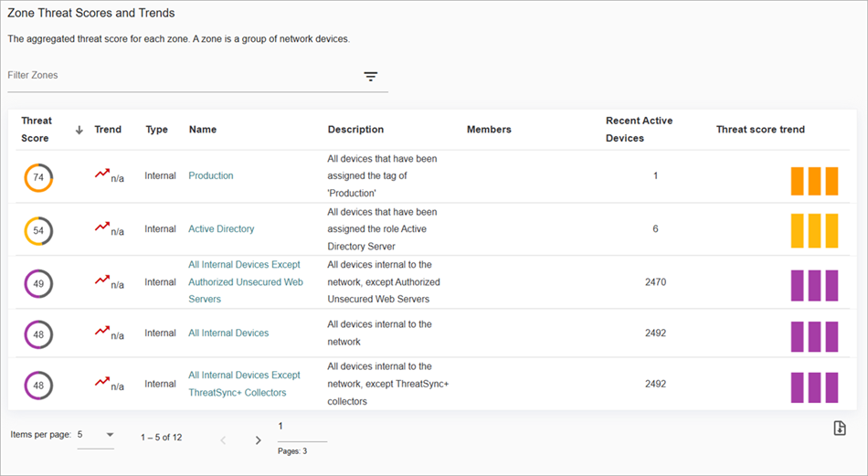Click the score 49 circular gauge

coord(38,284)
